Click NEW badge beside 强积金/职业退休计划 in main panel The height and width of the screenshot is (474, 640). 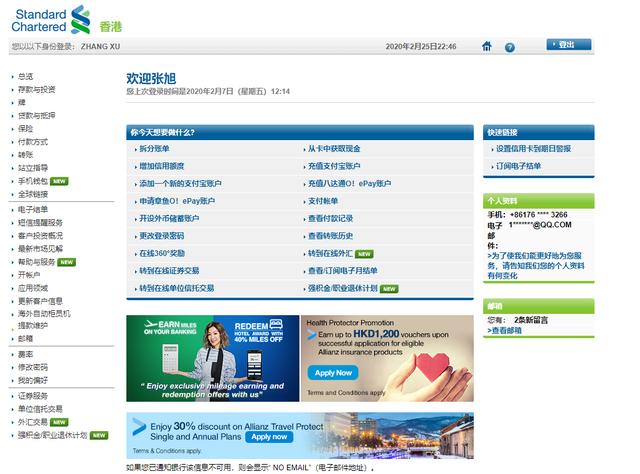point(389,288)
